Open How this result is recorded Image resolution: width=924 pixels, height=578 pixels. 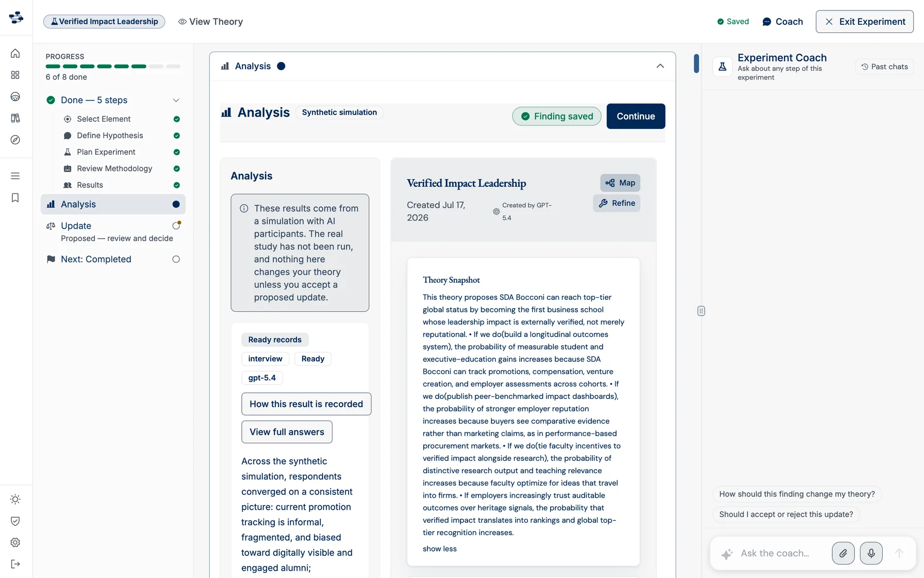[306, 404]
